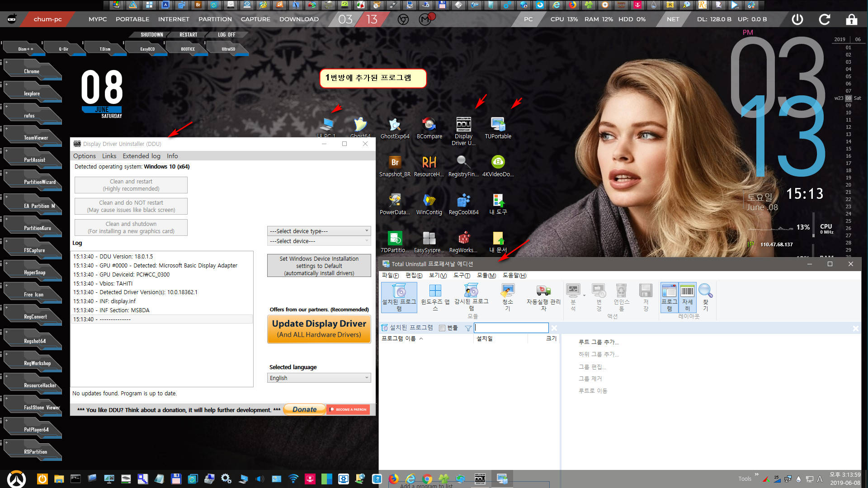Click SHUTDOWN button at top
This screenshot has height=488, width=868.
pyautogui.click(x=151, y=35)
